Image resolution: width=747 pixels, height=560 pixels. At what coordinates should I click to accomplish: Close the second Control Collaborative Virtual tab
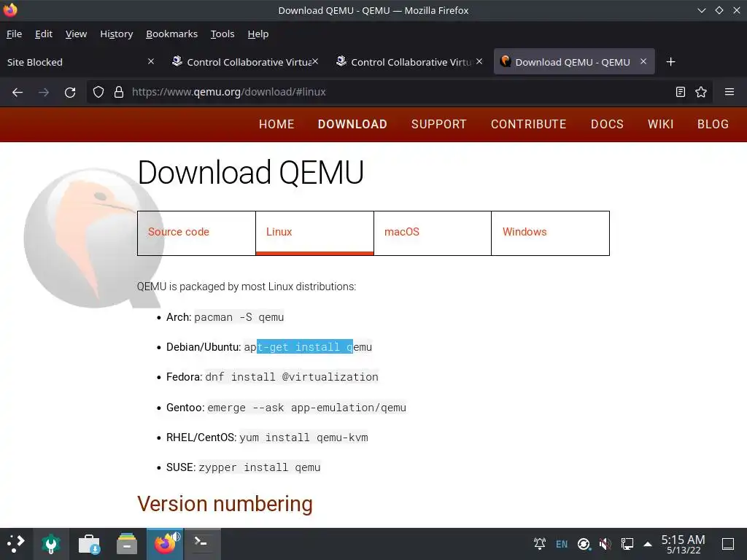[x=479, y=61]
